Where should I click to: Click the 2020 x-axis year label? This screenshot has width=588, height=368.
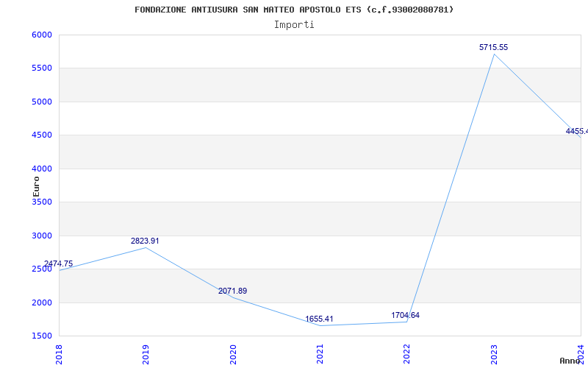tap(233, 354)
